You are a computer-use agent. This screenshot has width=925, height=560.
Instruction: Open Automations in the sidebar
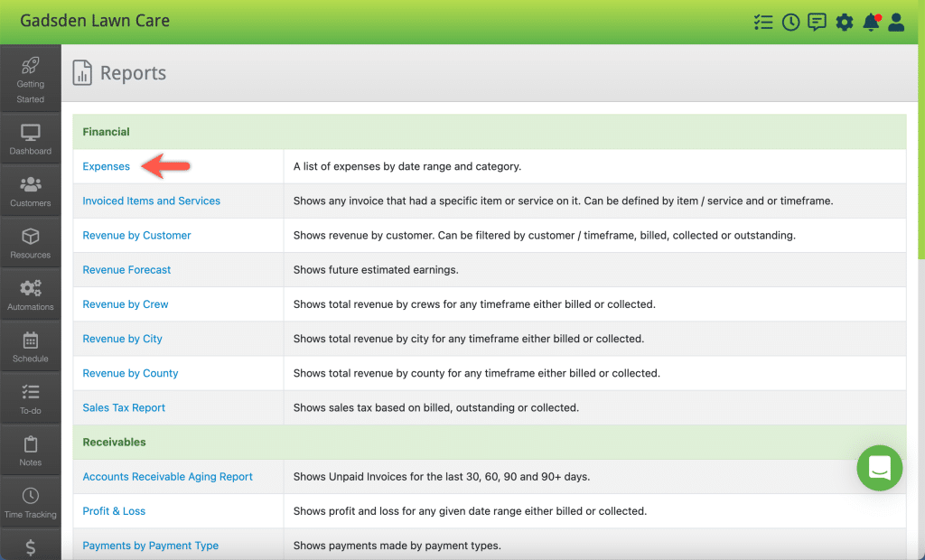pos(31,294)
